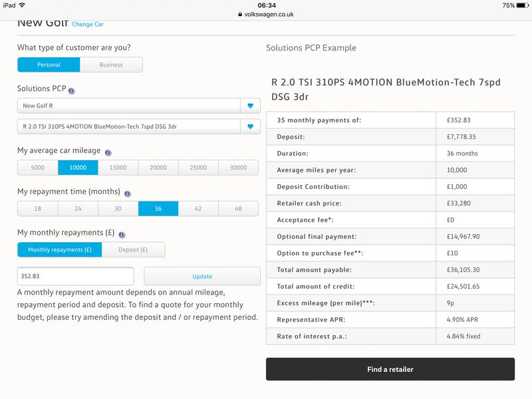Click the 'Total amount payable:' row label

point(314,270)
